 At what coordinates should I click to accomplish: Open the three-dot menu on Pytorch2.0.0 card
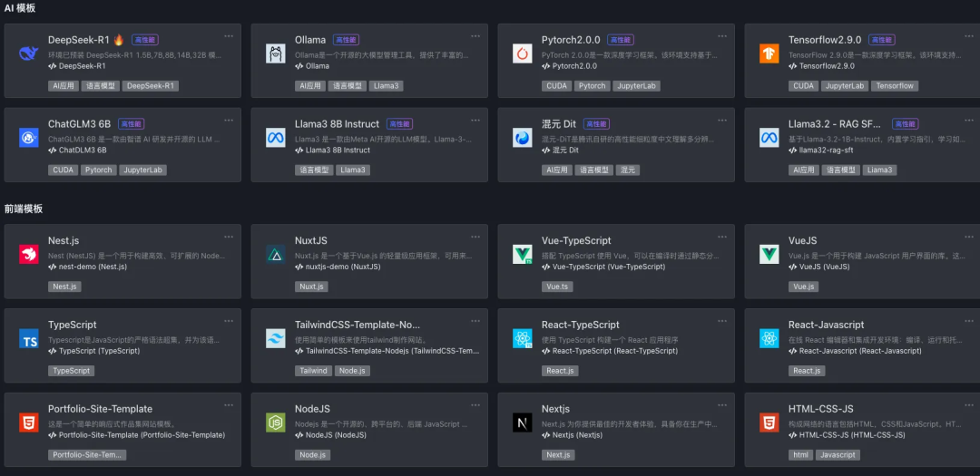pos(722,35)
